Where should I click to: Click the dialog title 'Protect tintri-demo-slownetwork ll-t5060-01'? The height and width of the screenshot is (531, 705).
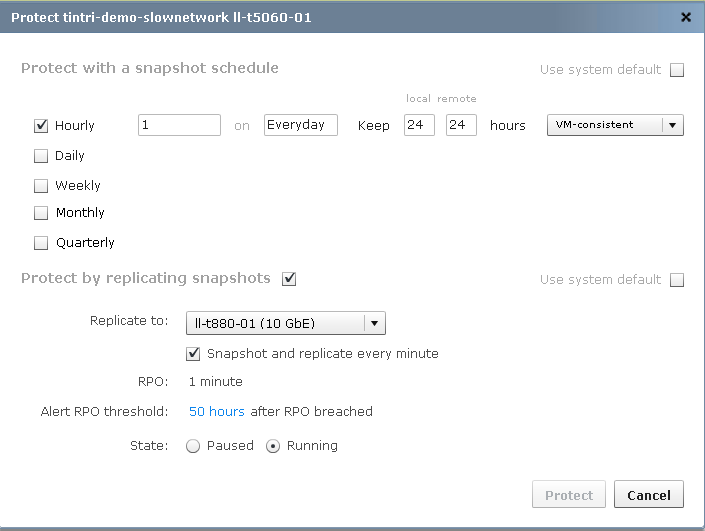coord(161,18)
